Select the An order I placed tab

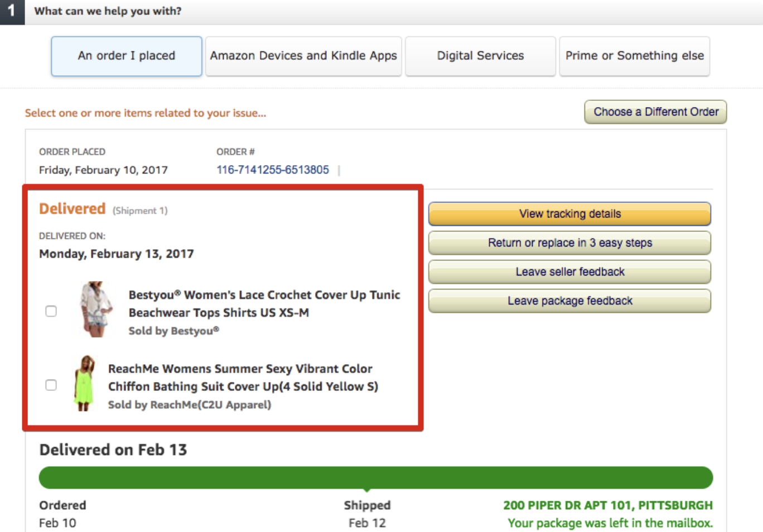click(x=127, y=56)
